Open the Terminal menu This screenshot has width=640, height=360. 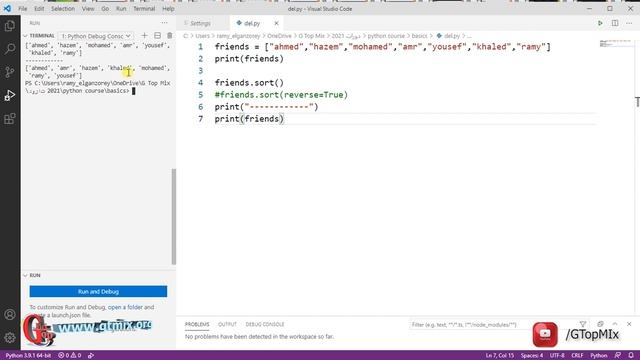[x=144, y=9]
